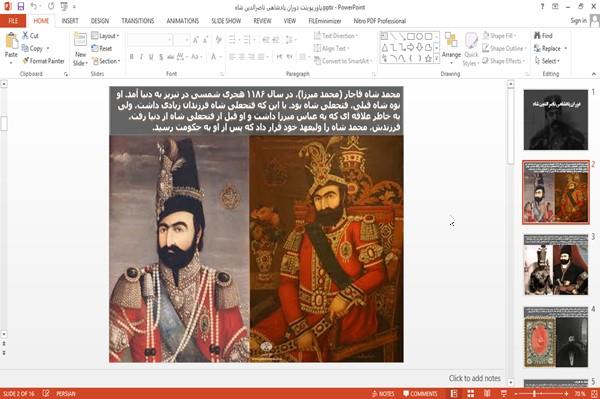Open the Section dropdown
Image resolution: width=600 pixels, height=399 pixels.
(106, 61)
